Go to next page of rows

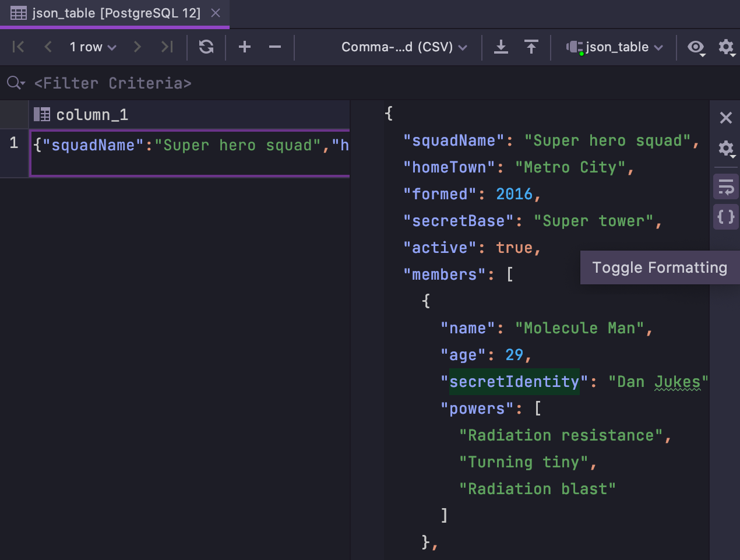pyautogui.click(x=137, y=47)
